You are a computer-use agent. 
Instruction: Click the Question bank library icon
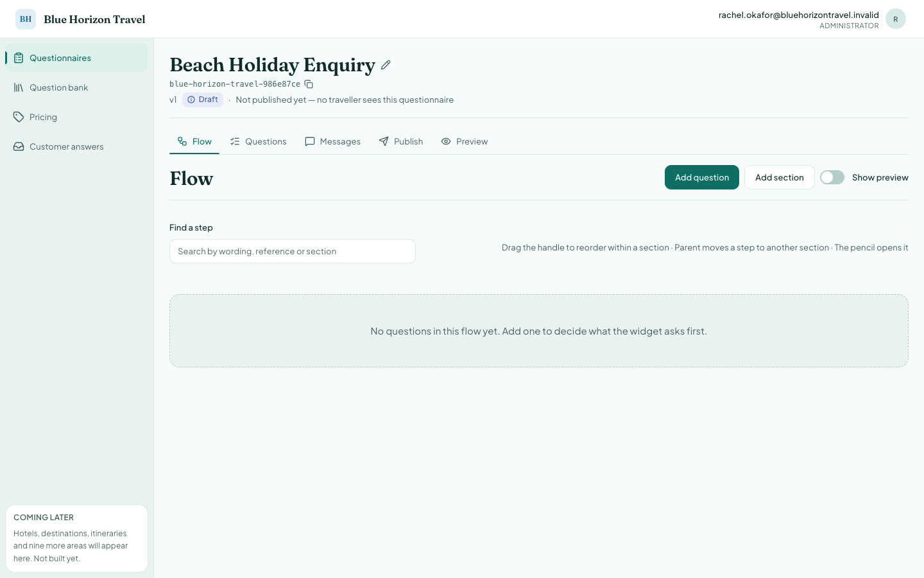(x=19, y=87)
